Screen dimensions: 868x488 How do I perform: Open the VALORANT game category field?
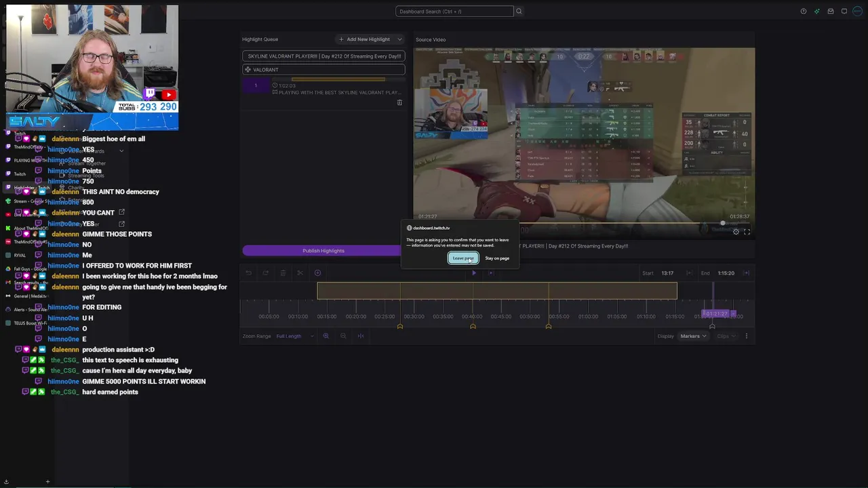coord(323,70)
